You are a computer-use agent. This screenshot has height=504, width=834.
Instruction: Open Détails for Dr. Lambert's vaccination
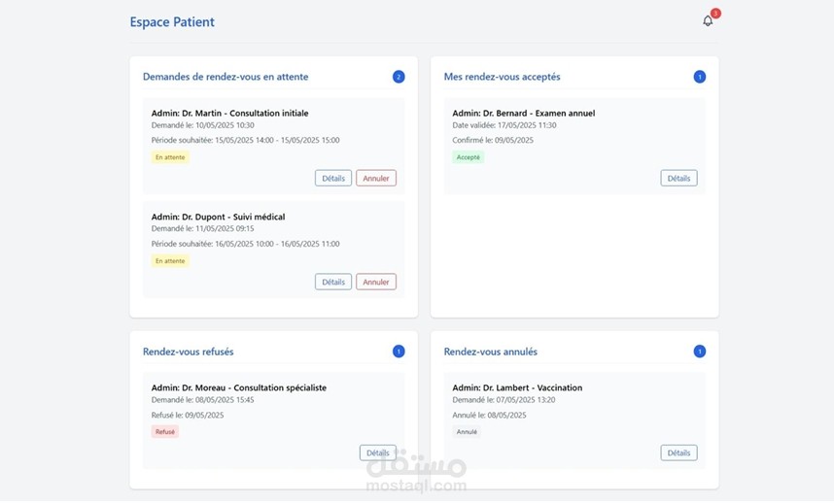click(x=678, y=453)
